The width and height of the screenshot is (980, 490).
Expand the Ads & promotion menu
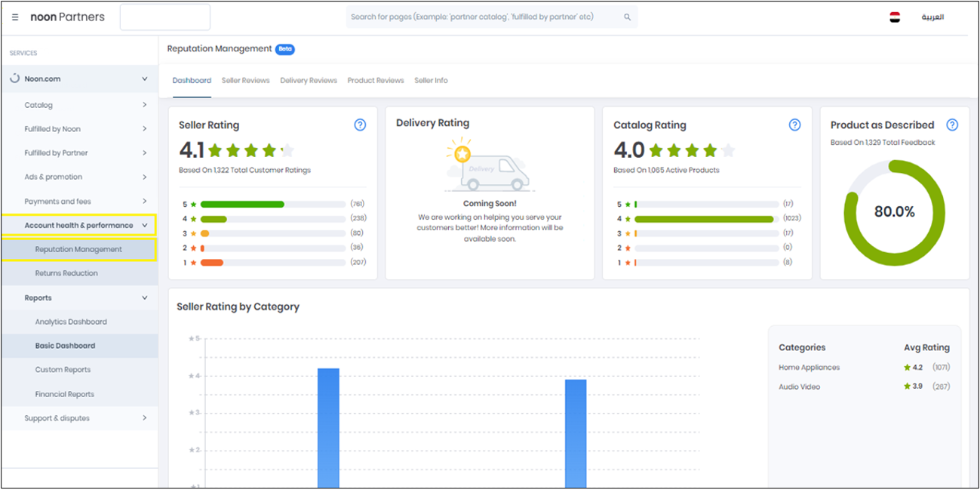53,177
